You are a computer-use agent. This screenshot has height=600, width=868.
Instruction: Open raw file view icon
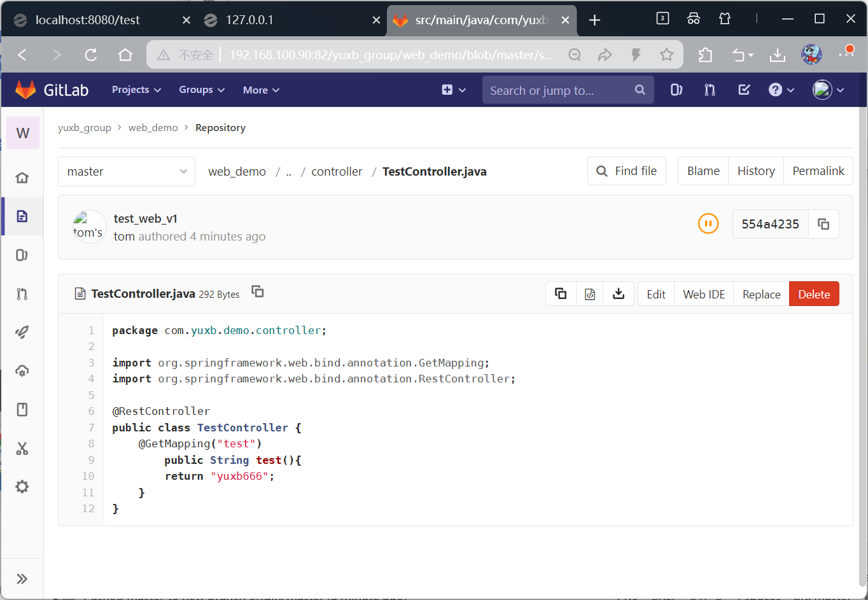click(x=590, y=294)
